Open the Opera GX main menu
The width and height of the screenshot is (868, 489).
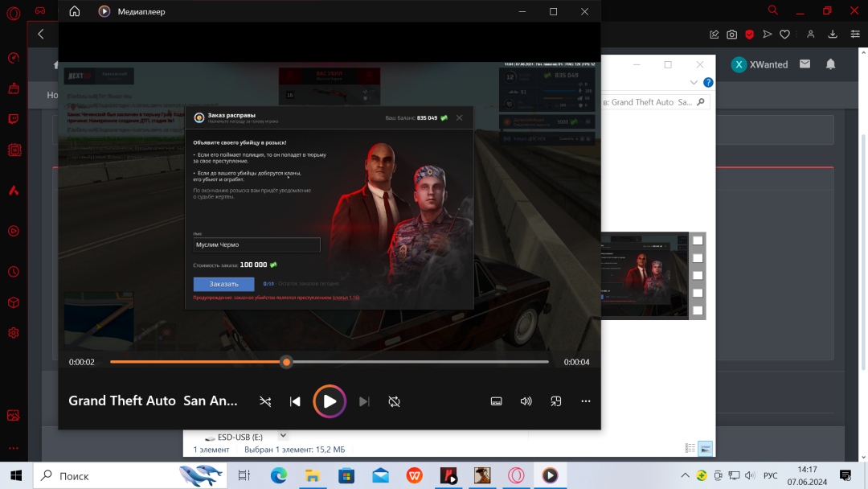click(x=14, y=13)
